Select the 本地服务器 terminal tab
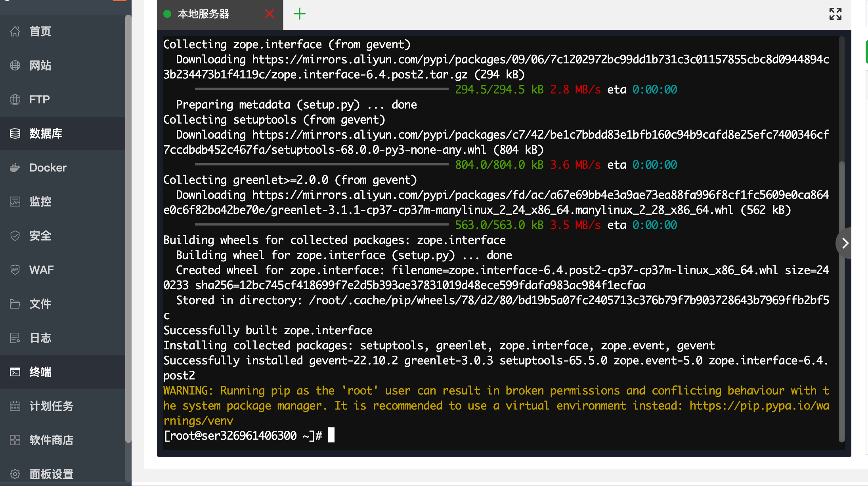This screenshot has width=868, height=486. (204, 14)
